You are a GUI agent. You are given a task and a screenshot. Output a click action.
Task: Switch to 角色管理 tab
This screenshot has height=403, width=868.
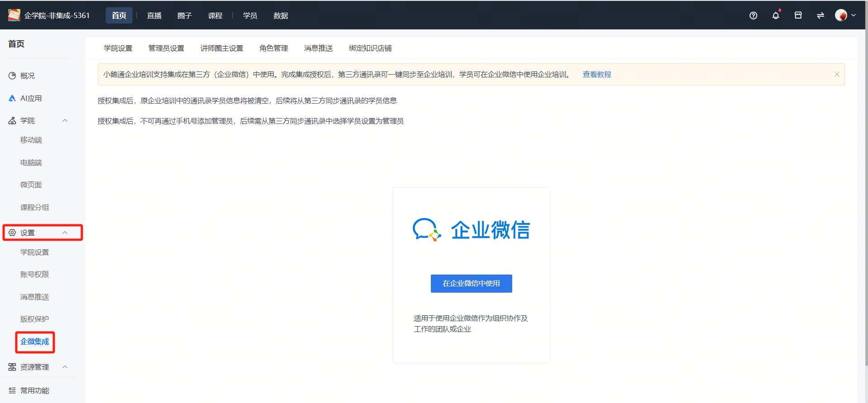click(x=274, y=48)
